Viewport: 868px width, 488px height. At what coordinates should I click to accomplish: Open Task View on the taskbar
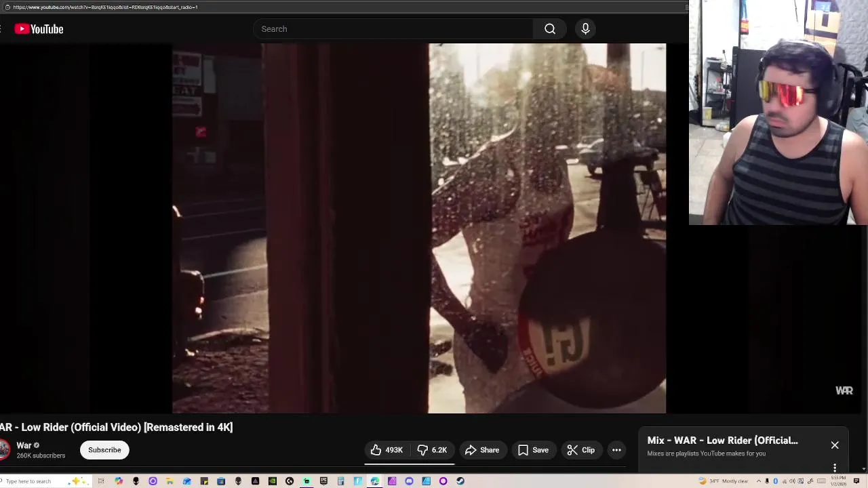click(x=100, y=481)
